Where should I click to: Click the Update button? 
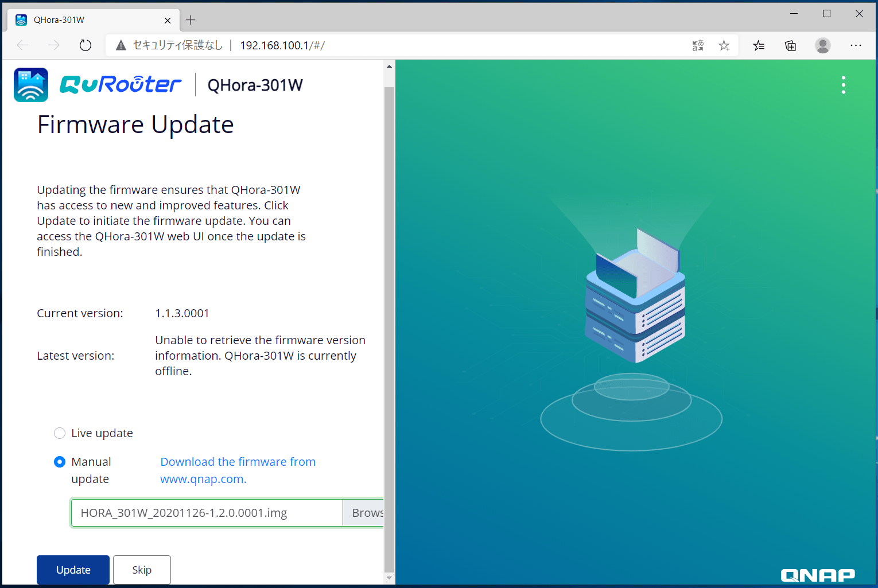pos(73,570)
